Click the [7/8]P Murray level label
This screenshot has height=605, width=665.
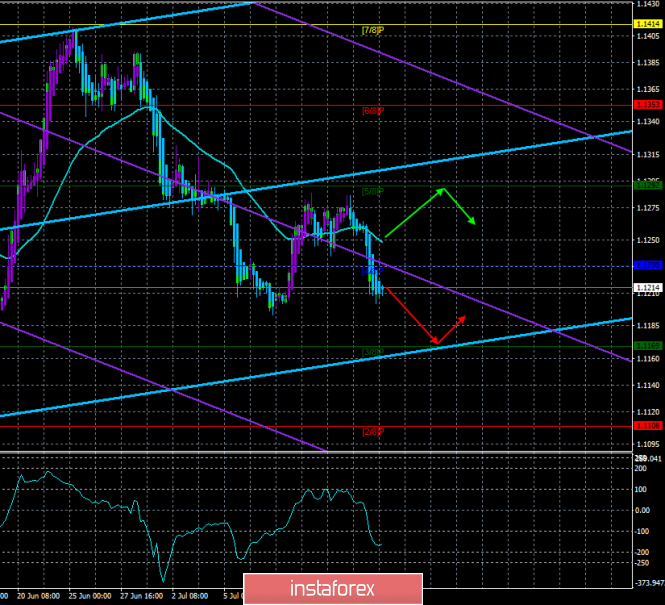[x=372, y=30]
